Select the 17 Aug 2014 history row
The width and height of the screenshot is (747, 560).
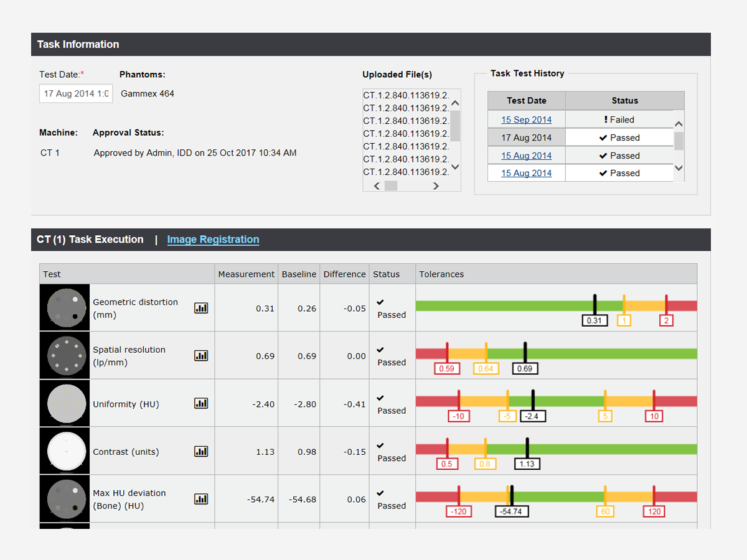(x=527, y=137)
